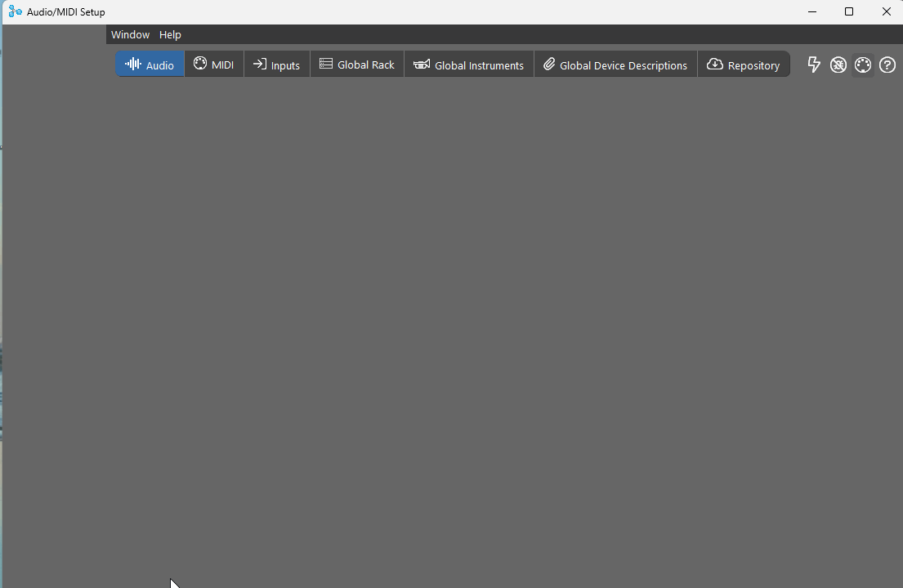Toggle the round MIDI connector icon
Viewport: 903px width, 588px height.
pos(863,65)
